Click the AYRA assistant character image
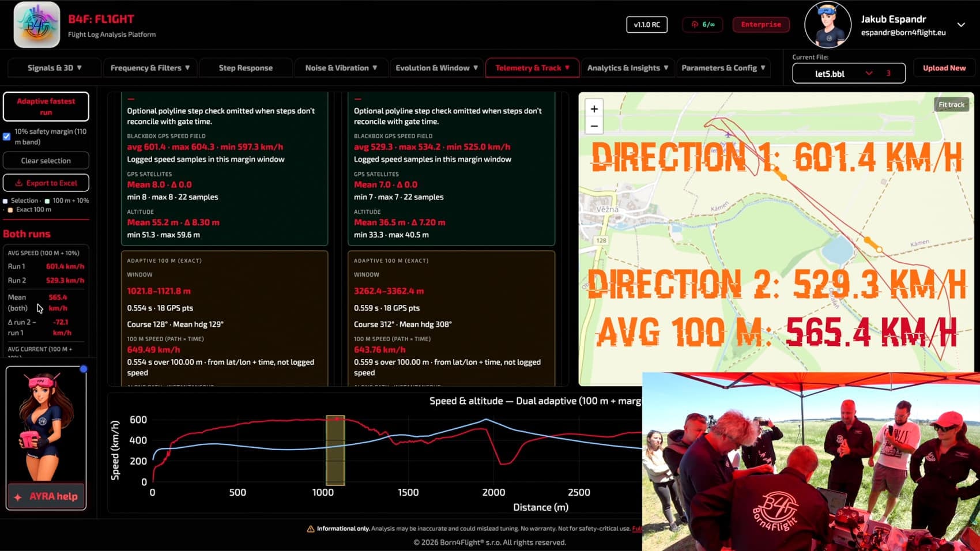980x551 pixels. click(46, 427)
